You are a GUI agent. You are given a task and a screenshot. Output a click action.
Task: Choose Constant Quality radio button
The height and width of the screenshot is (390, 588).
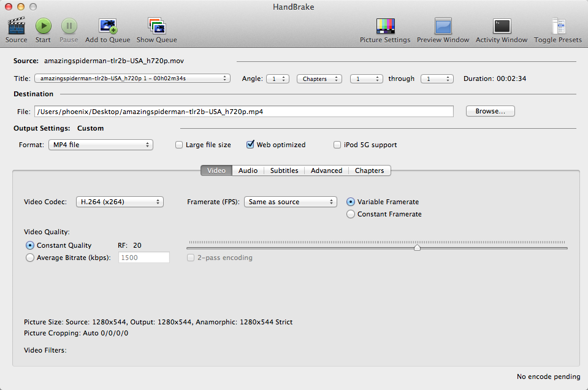(30, 245)
